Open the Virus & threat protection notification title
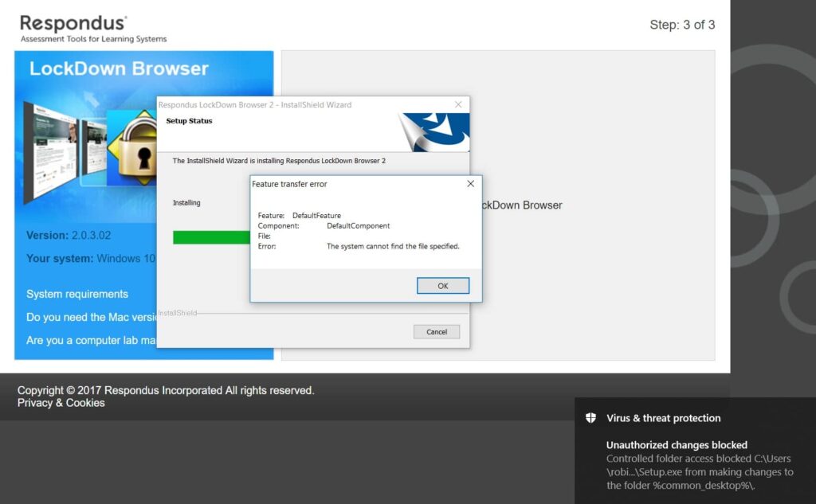816x504 pixels. (663, 418)
